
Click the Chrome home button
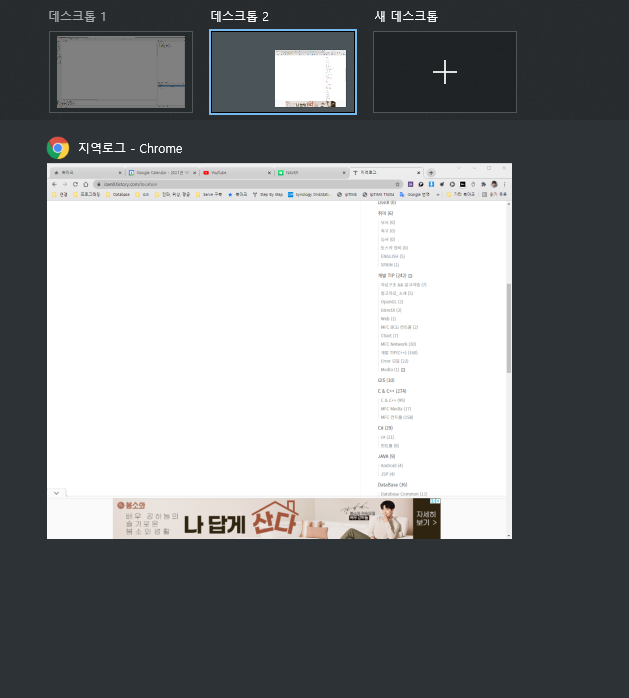click(85, 184)
